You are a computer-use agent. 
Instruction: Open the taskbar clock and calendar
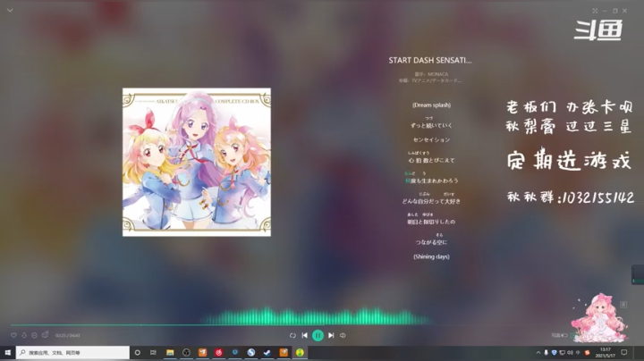pyautogui.click(x=605, y=352)
